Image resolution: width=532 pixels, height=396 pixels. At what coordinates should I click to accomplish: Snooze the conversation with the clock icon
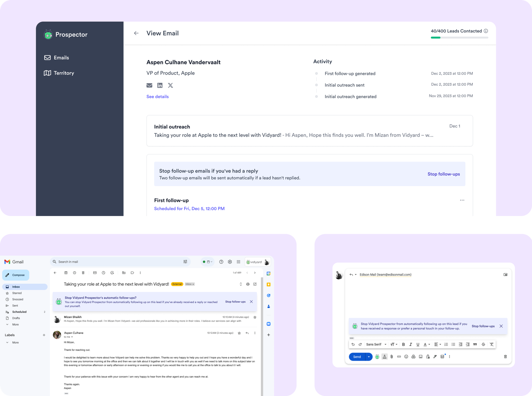coord(104,273)
